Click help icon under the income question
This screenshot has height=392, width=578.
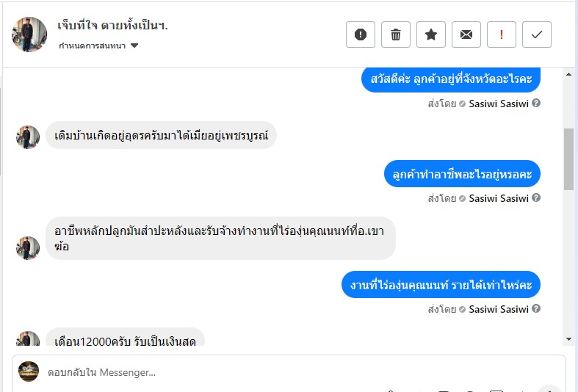[x=536, y=309]
